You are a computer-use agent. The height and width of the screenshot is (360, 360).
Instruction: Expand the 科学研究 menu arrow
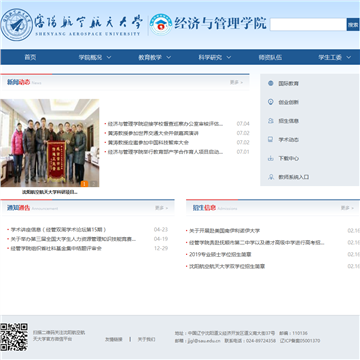point(229,57)
